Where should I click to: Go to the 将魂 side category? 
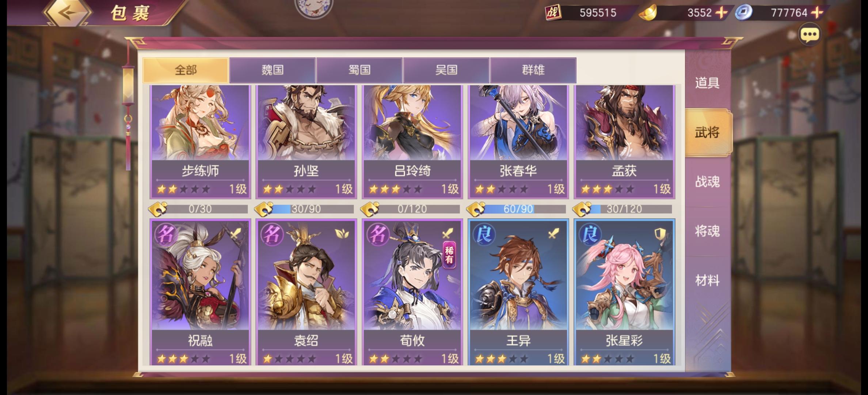[x=707, y=231]
